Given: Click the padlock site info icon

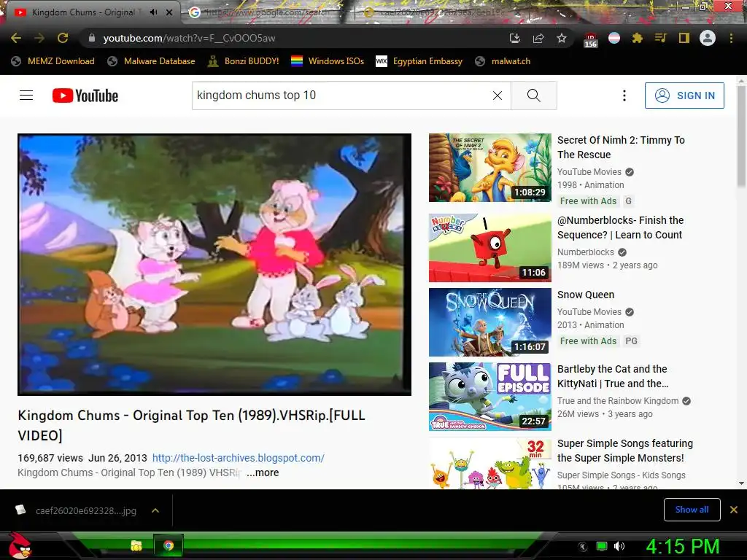Looking at the screenshot, I should pos(91,38).
